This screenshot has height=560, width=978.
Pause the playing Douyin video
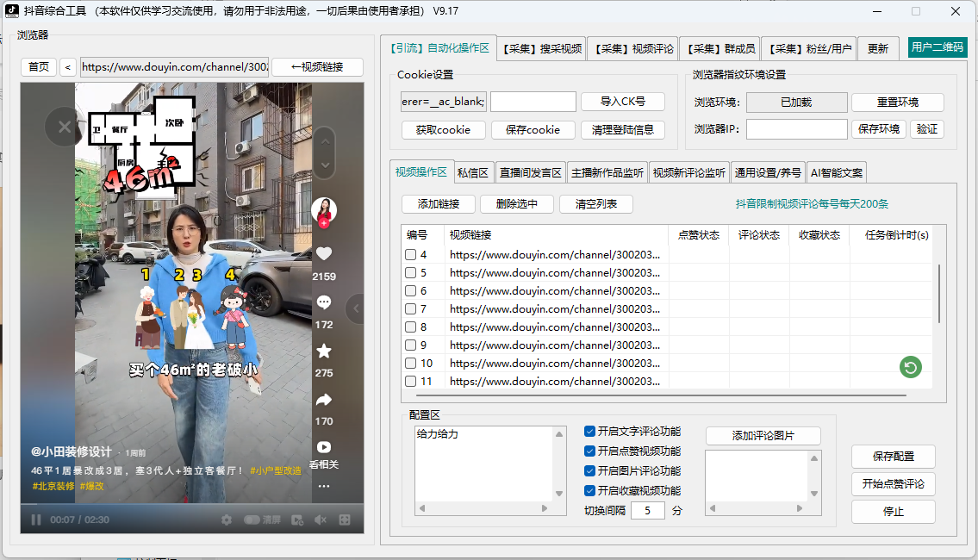36,520
